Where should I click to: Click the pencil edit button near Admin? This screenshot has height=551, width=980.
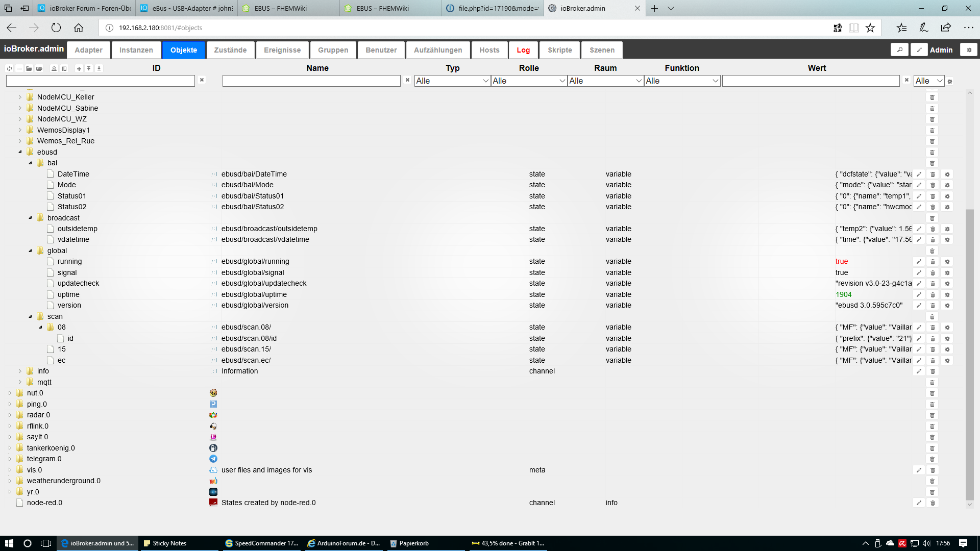pyautogui.click(x=919, y=49)
